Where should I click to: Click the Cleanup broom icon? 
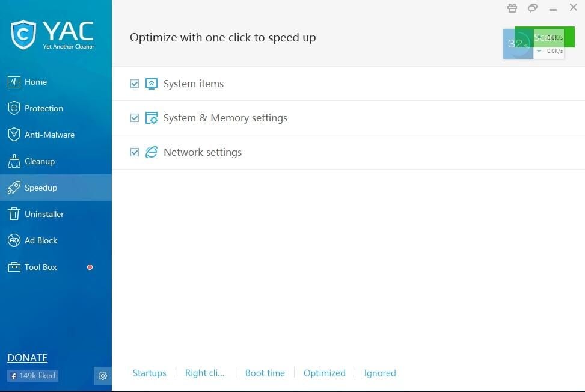coord(14,161)
